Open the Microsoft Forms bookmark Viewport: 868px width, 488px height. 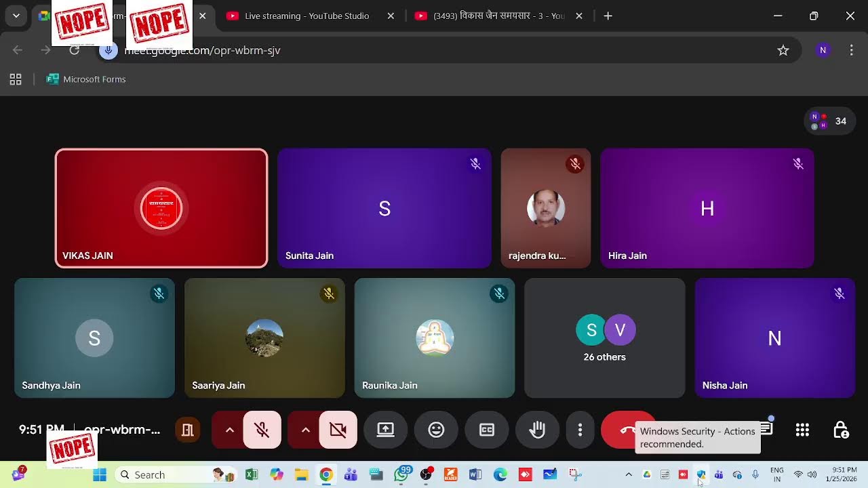click(x=85, y=79)
